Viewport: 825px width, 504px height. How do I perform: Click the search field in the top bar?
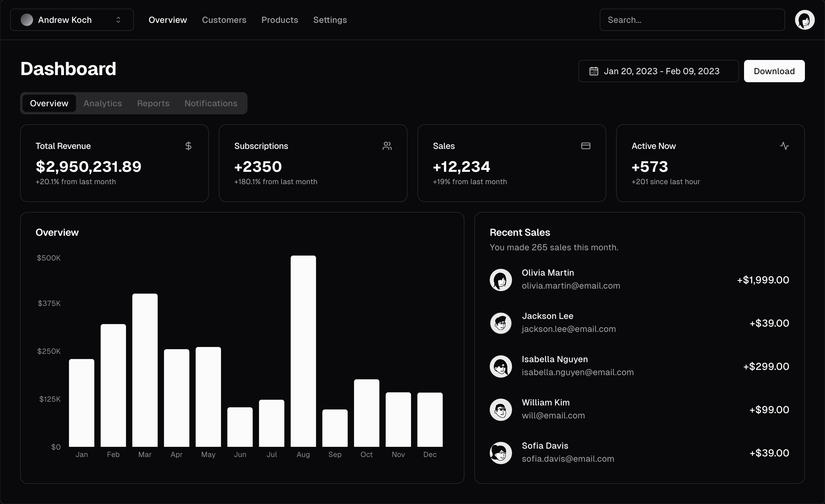tap(692, 19)
